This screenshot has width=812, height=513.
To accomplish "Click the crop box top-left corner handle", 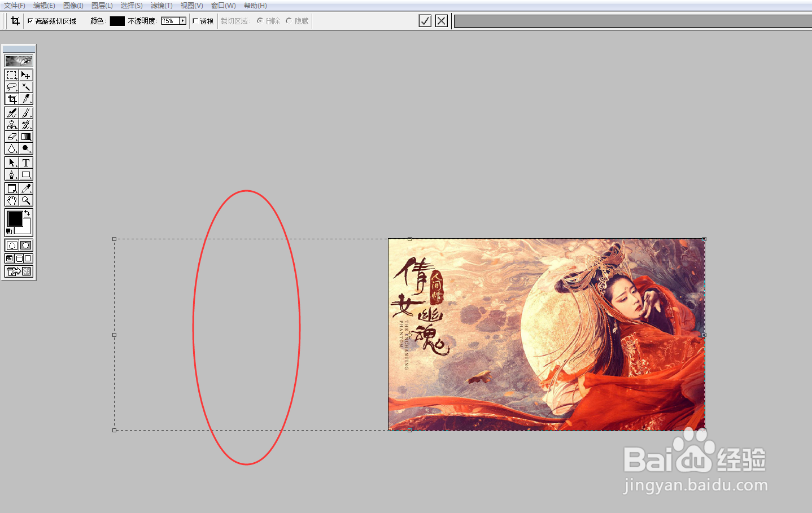I will click(x=115, y=239).
